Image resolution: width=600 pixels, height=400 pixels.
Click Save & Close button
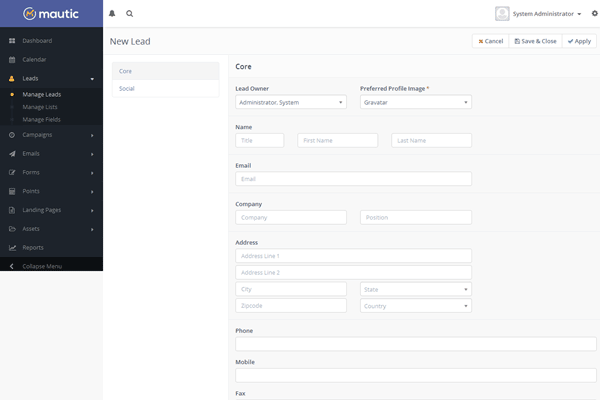(535, 41)
